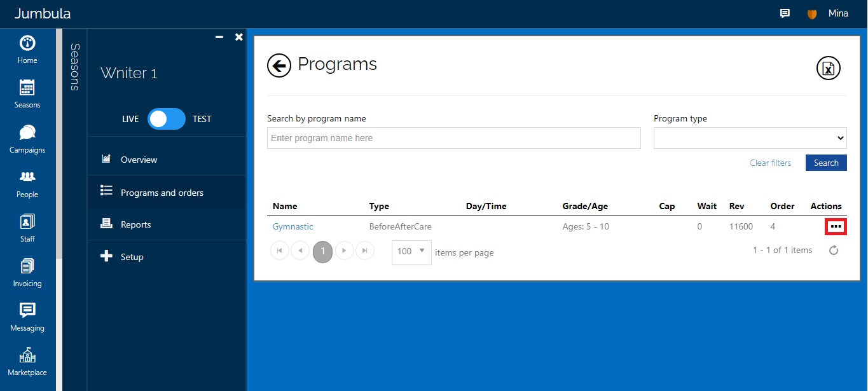Open the Gymnastic program link

tap(293, 226)
